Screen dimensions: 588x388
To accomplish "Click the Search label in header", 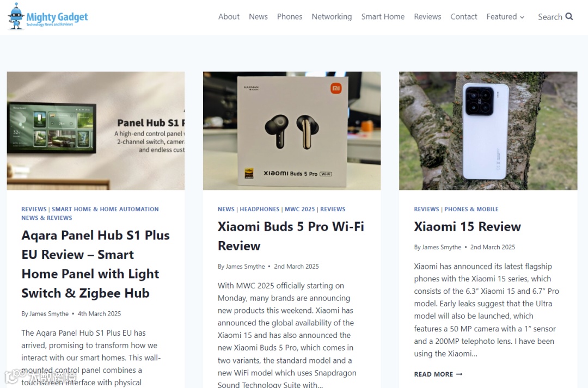I will tap(550, 17).
